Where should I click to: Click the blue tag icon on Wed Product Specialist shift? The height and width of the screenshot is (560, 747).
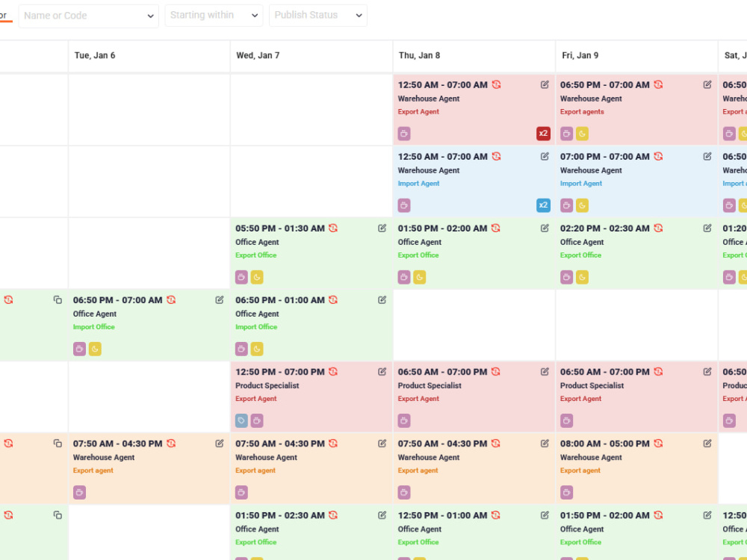click(x=241, y=420)
